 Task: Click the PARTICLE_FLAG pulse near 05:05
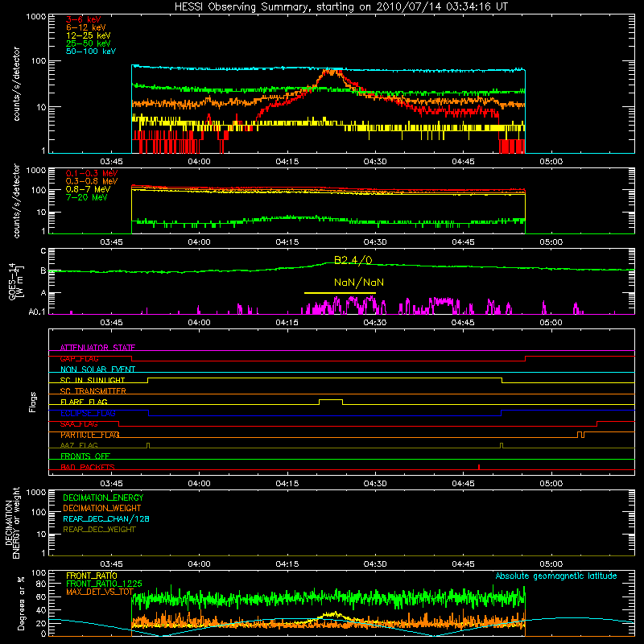[x=580, y=435]
